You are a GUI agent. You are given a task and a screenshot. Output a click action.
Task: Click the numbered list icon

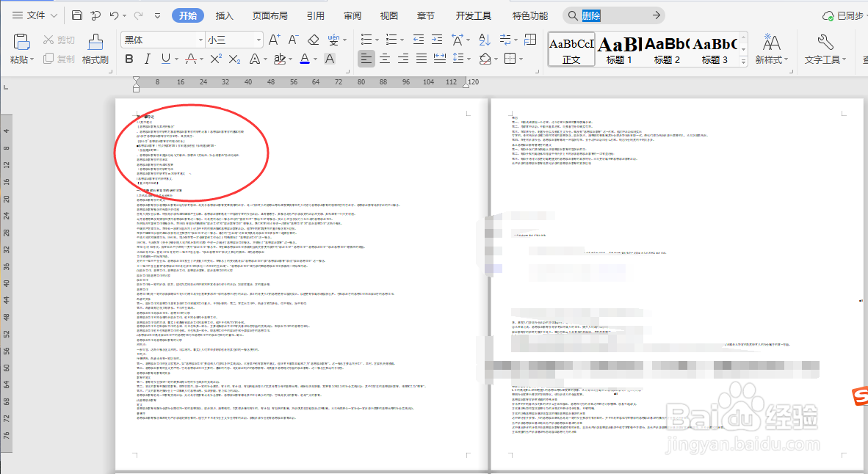click(x=391, y=40)
